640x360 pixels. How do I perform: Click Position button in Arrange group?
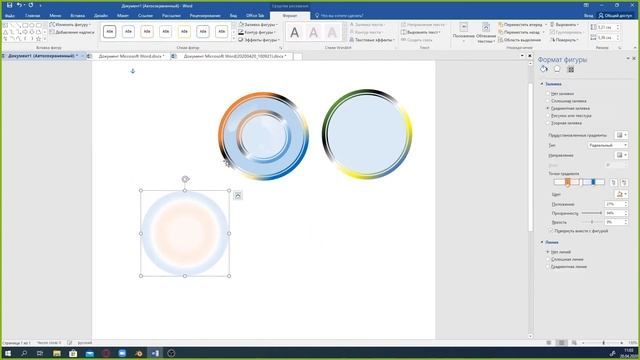(x=464, y=32)
